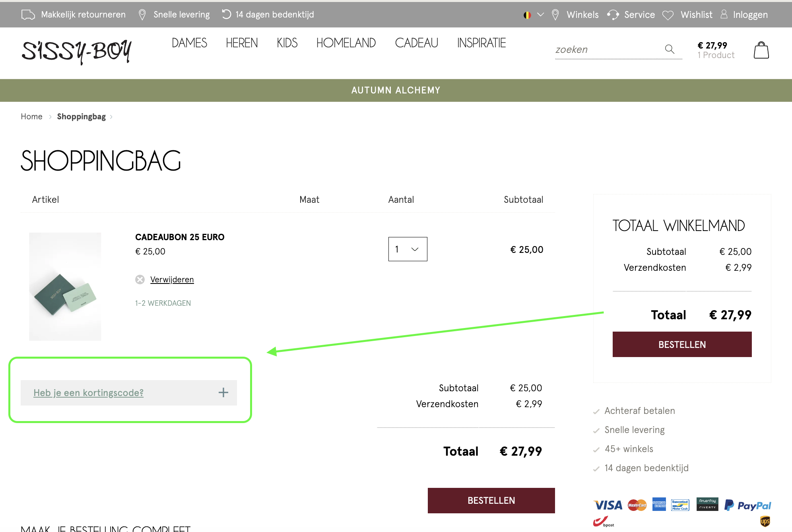
Task: Click the Service headset icon
Action: 613,15
